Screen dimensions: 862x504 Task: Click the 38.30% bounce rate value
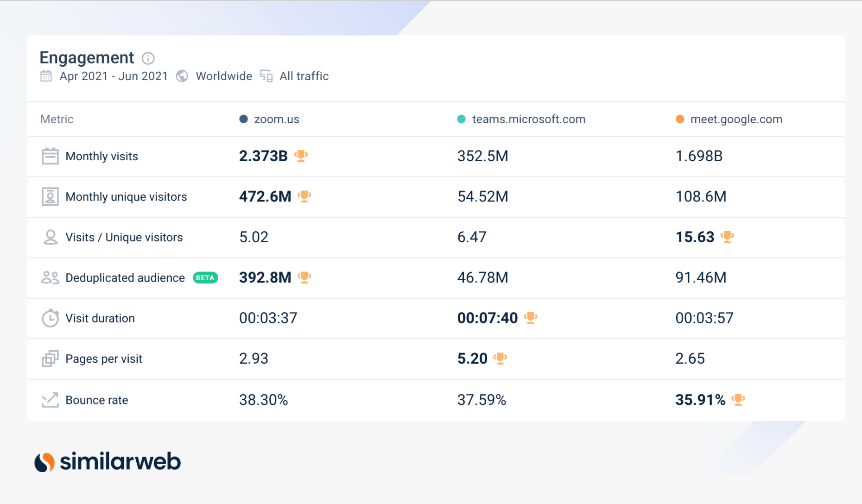point(264,400)
